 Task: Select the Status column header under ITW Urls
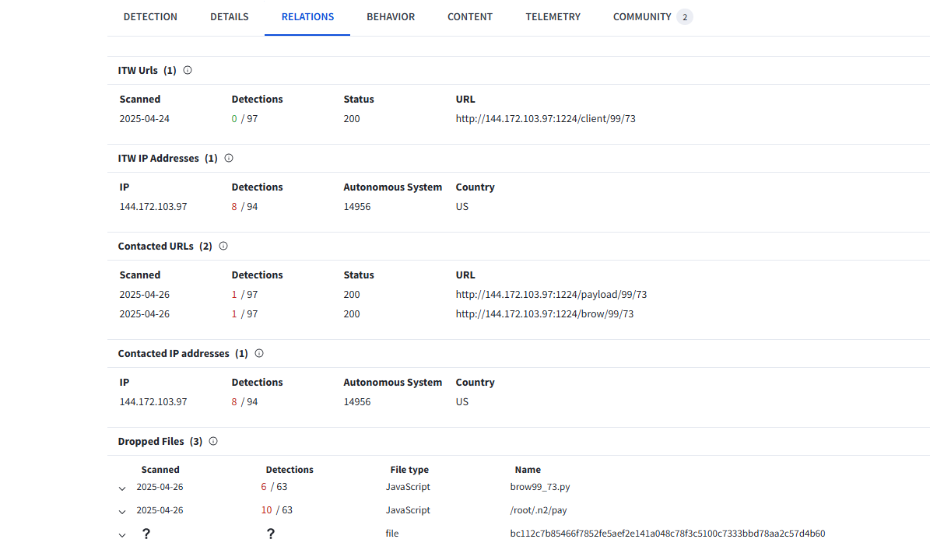(x=359, y=99)
